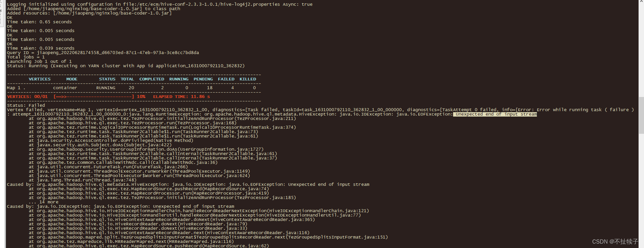Click the TOTAL column header
Image resolution: width=644 pixels, height=248 pixels.
click(127, 79)
